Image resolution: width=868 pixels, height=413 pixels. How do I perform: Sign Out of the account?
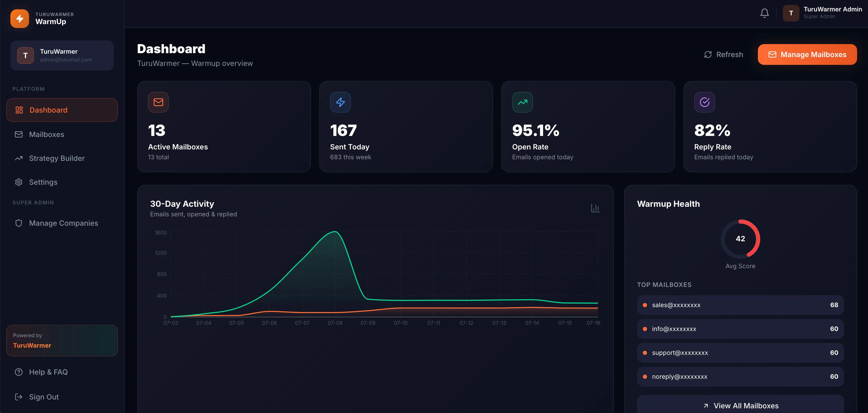pyautogui.click(x=62, y=397)
